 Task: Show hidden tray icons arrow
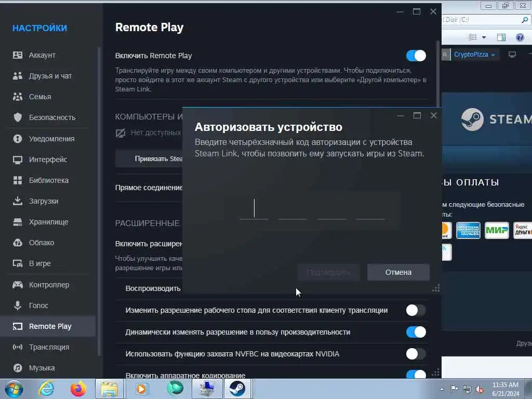point(442,390)
